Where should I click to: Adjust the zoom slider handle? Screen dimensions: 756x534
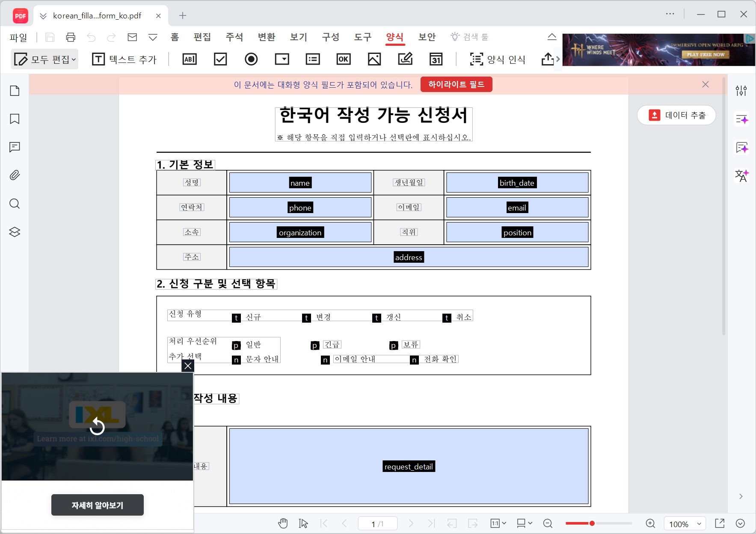click(x=592, y=523)
